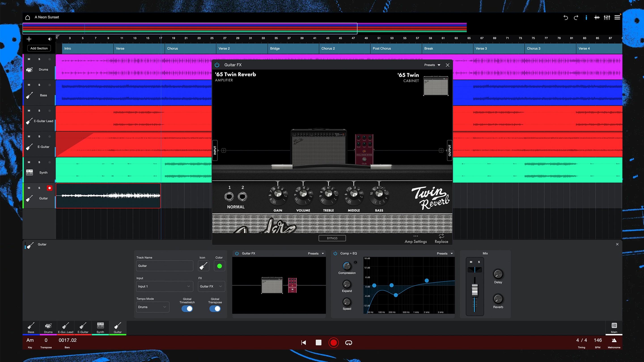Screen dimensions: 644x362
Task: Click the Undo icon
Action: (566, 17)
